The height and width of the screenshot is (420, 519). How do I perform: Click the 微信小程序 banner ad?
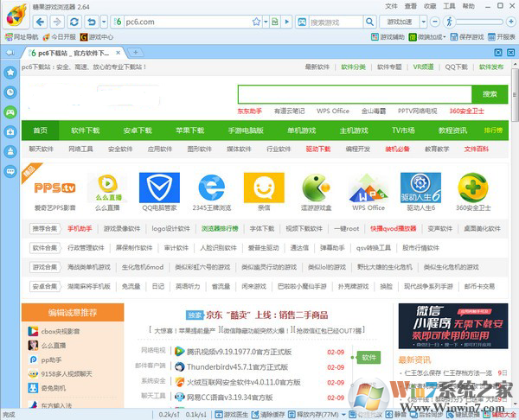[453, 326]
